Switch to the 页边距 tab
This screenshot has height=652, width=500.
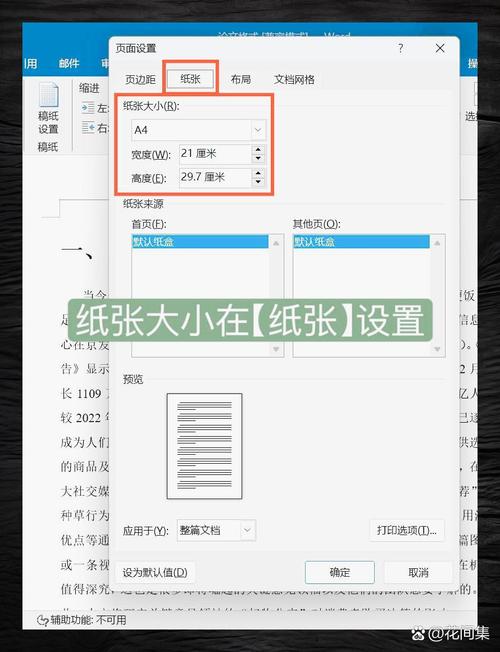pos(140,79)
